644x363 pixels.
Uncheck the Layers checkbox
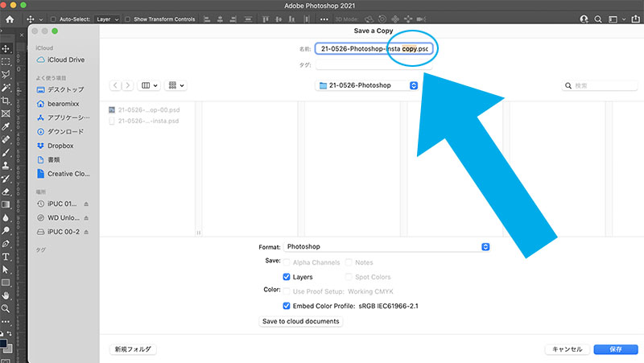(287, 277)
